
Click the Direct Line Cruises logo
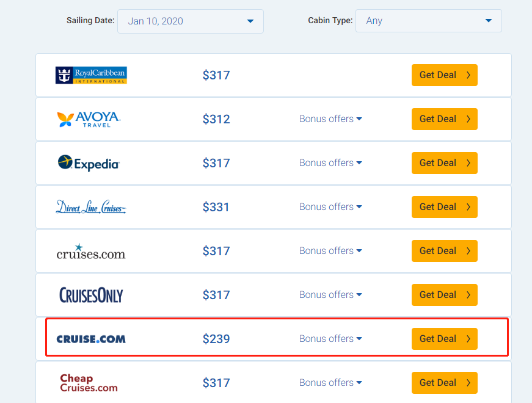pyautogui.click(x=90, y=207)
